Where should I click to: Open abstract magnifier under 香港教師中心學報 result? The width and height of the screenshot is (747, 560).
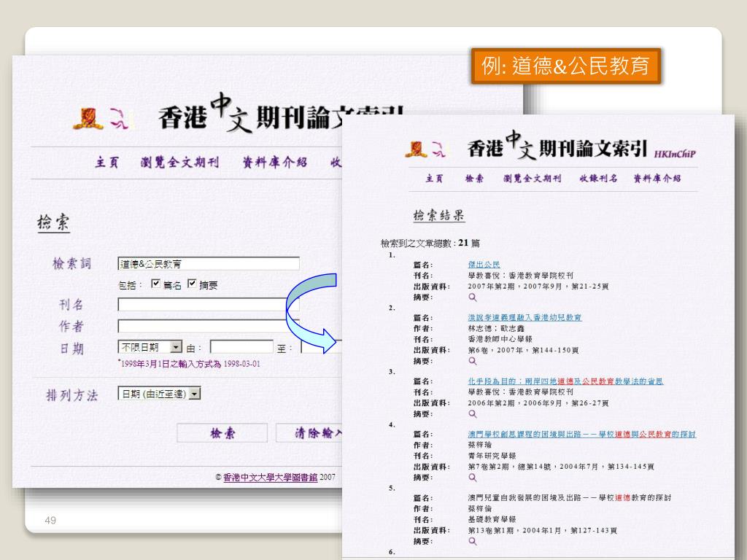(473, 361)
